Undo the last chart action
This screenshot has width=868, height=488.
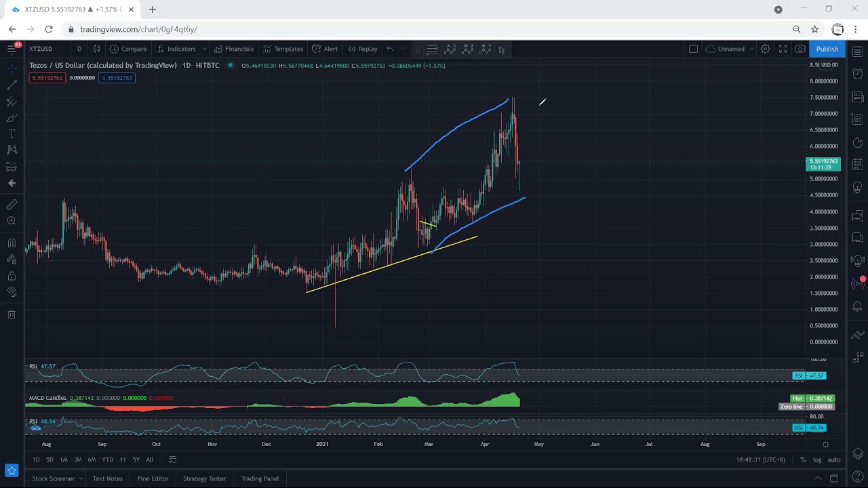click(390, 49)
